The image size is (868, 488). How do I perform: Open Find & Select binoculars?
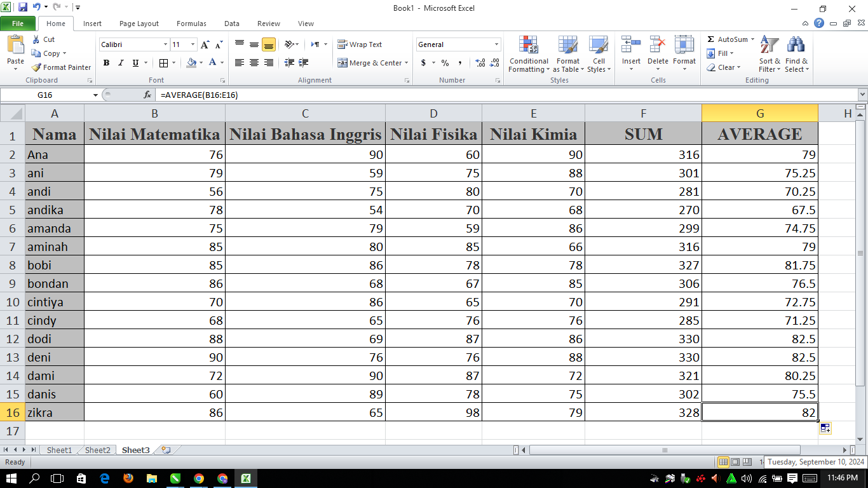(796, 55)
